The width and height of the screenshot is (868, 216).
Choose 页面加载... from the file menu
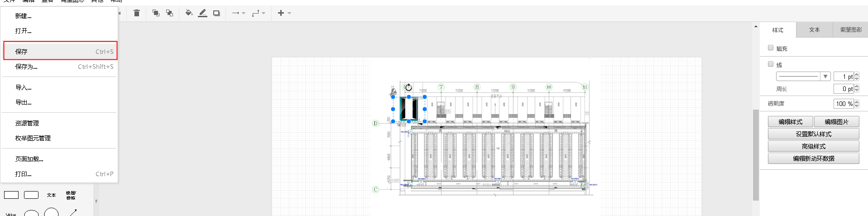[59, 159]
